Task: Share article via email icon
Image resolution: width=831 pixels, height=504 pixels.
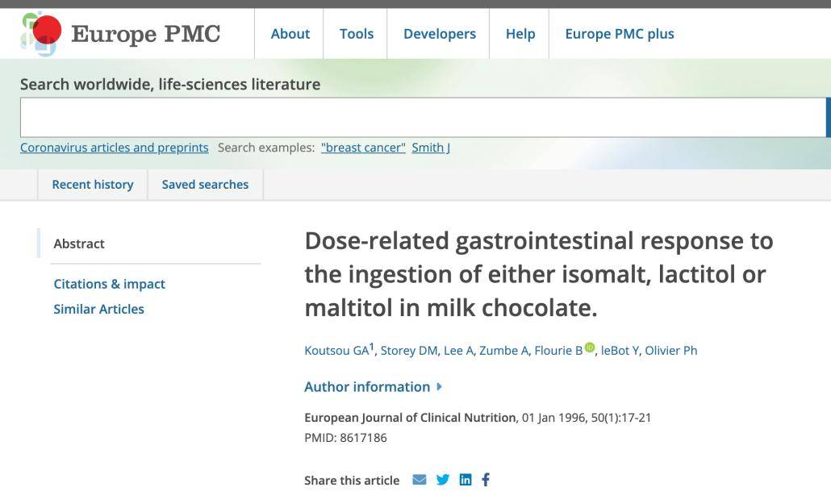Action: coord(420,480)
